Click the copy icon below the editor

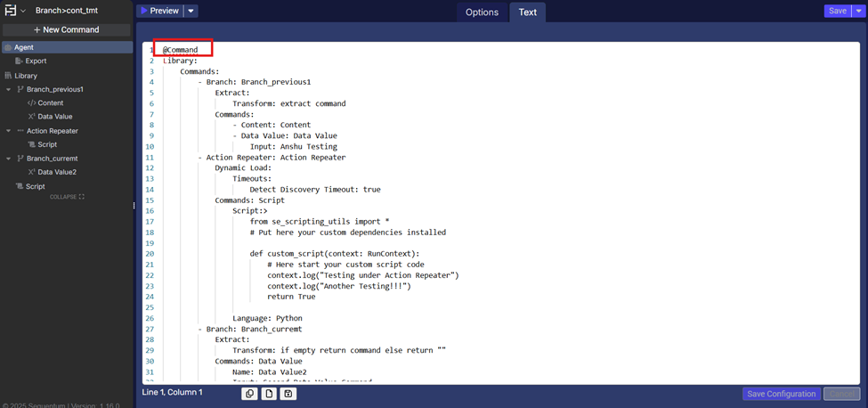point(249,394)
